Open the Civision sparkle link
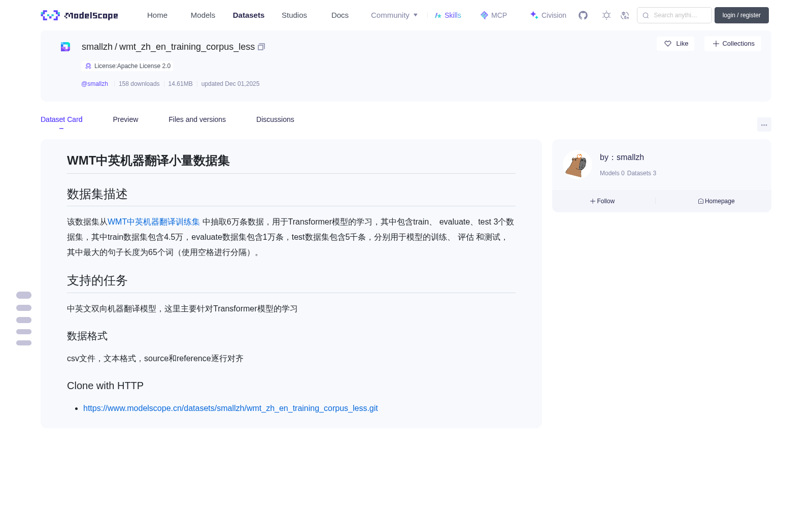Viewport: 812px width, 508px height. click(548, 15)
